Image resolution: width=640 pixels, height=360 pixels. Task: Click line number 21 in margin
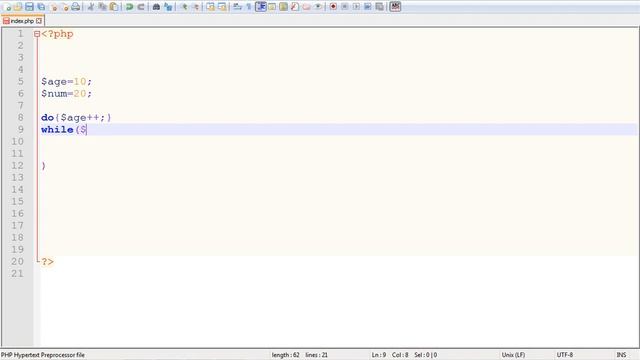[x=17, y=273]
